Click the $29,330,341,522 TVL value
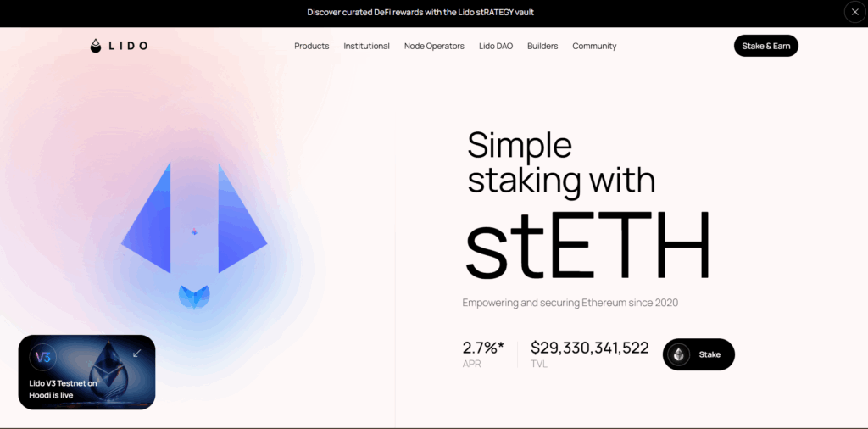Viewport: 868px width, 429px height. (x=590, y=348)
